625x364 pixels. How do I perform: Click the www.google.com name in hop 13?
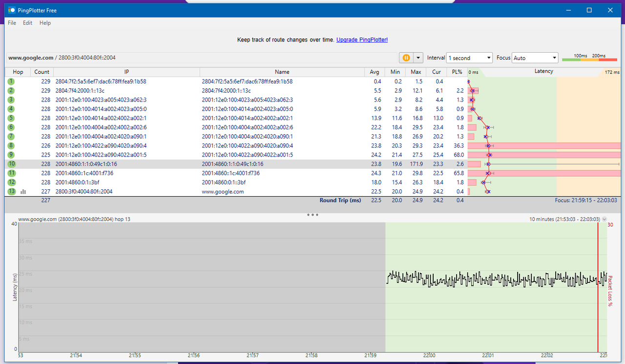point(223,192)
